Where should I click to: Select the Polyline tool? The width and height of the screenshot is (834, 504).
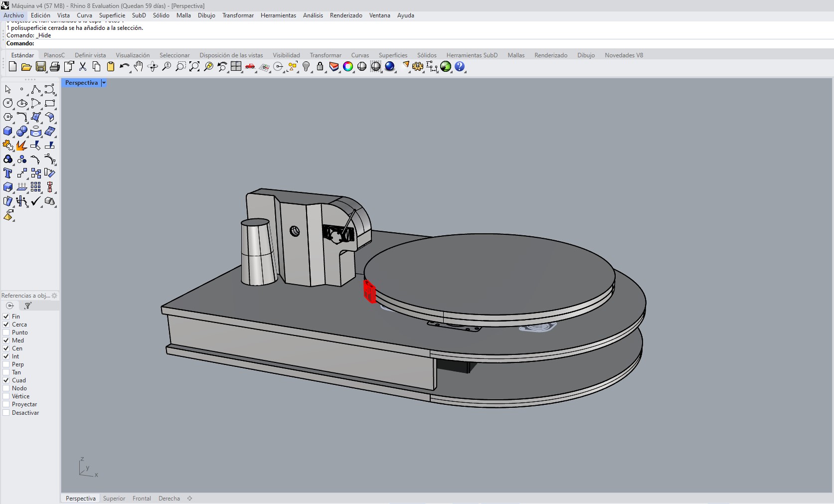(x=35, y=90)
